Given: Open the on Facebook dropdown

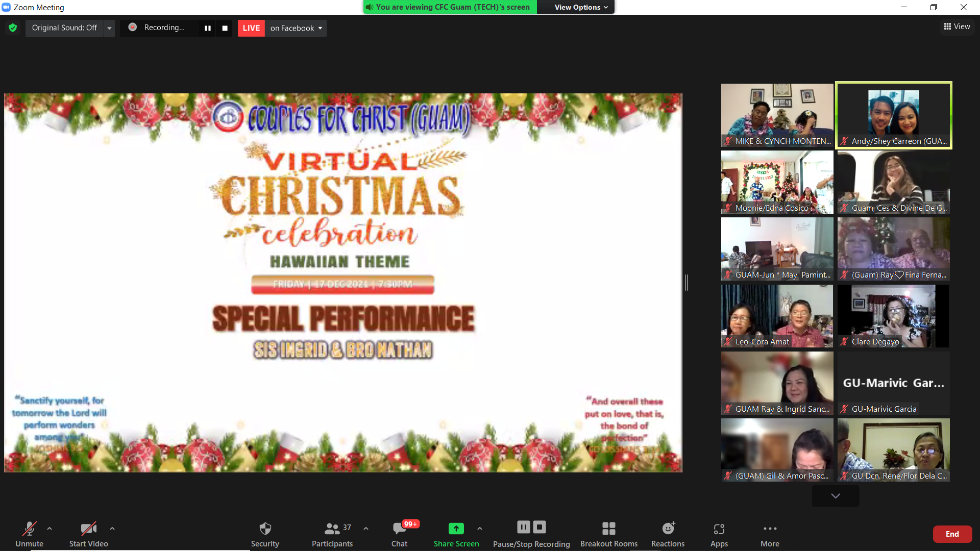Looking at the screenshot, I should (296, 28).
